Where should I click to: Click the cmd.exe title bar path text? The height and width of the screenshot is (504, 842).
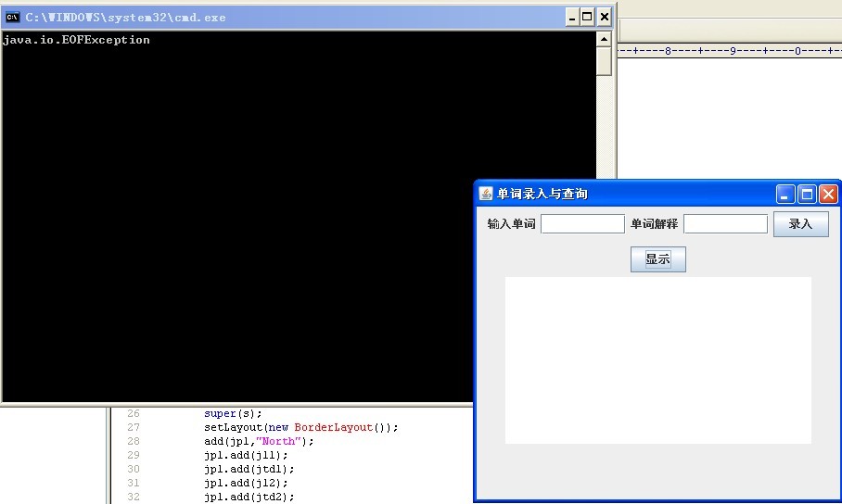click(x=126, y=18)
